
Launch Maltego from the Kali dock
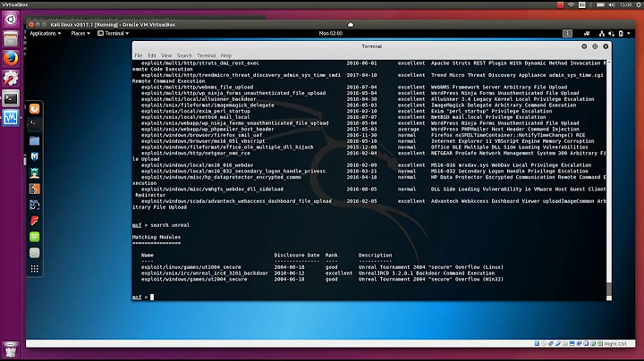(35, 205)
